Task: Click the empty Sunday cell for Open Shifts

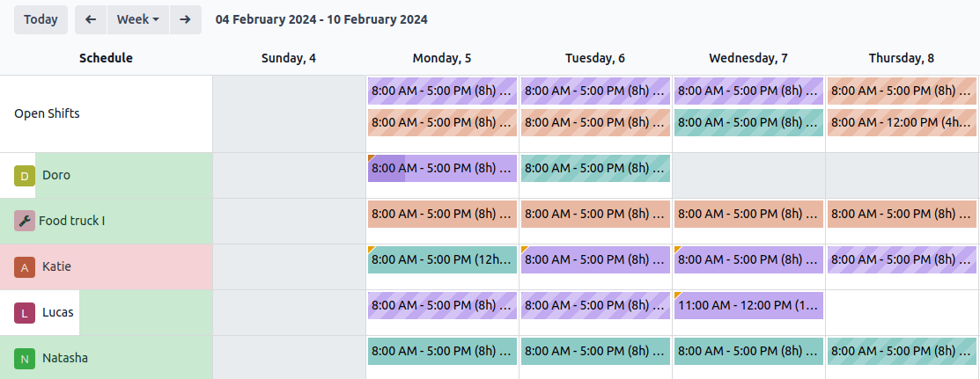Action: [289, 113]
